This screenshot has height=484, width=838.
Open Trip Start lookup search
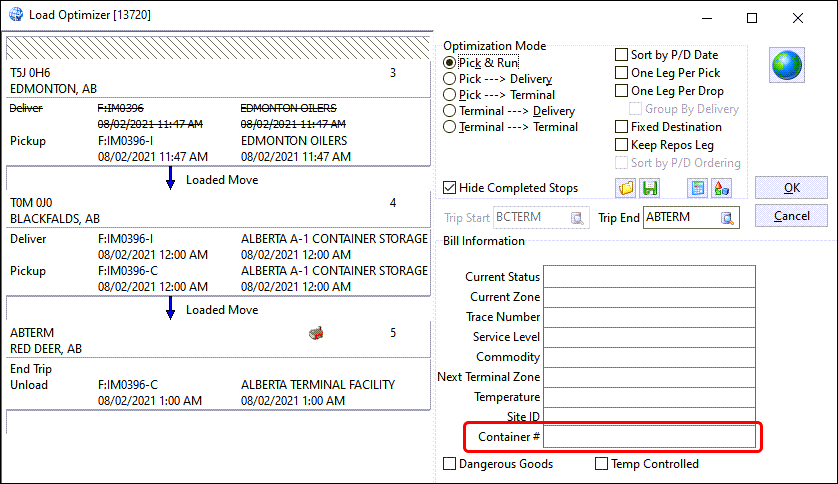pos(577,218)
